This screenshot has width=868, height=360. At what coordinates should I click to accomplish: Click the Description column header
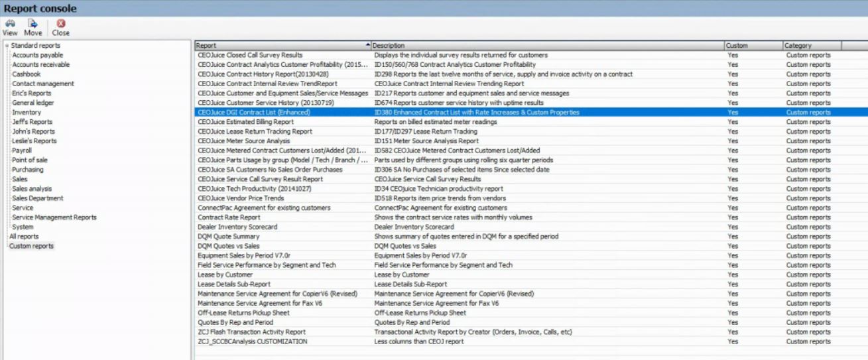click(x=548, y=46)
